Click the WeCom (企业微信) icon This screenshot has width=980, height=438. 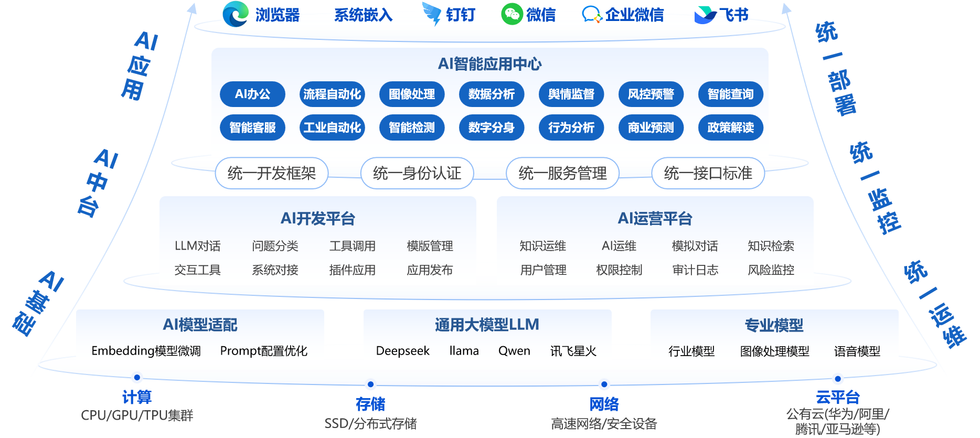592,14
